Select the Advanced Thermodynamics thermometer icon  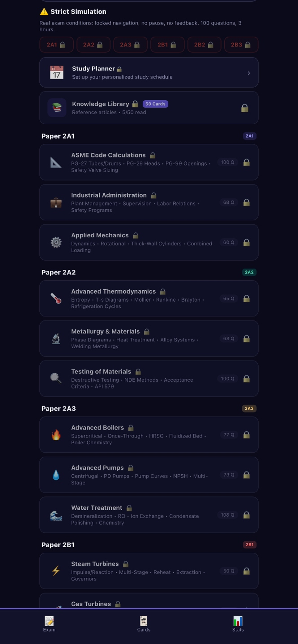[x=56, y=298]
